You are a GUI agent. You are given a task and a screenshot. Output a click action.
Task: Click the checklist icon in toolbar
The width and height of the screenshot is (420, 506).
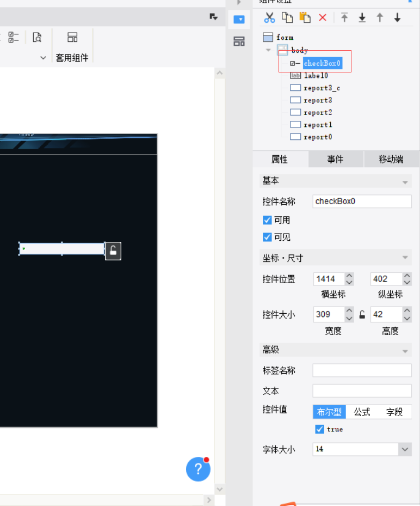coord(14,37)
